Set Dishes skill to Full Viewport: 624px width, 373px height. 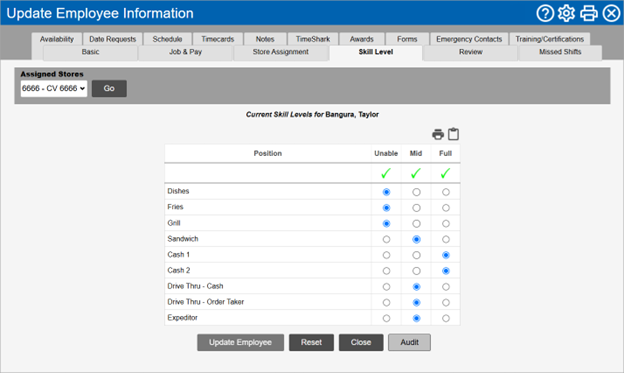(446, 192)
